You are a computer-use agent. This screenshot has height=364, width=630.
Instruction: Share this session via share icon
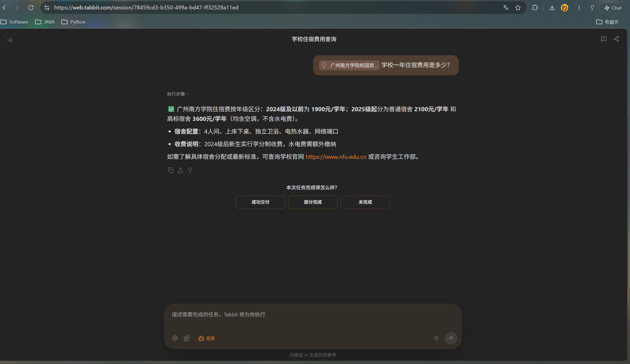(616, 39)
